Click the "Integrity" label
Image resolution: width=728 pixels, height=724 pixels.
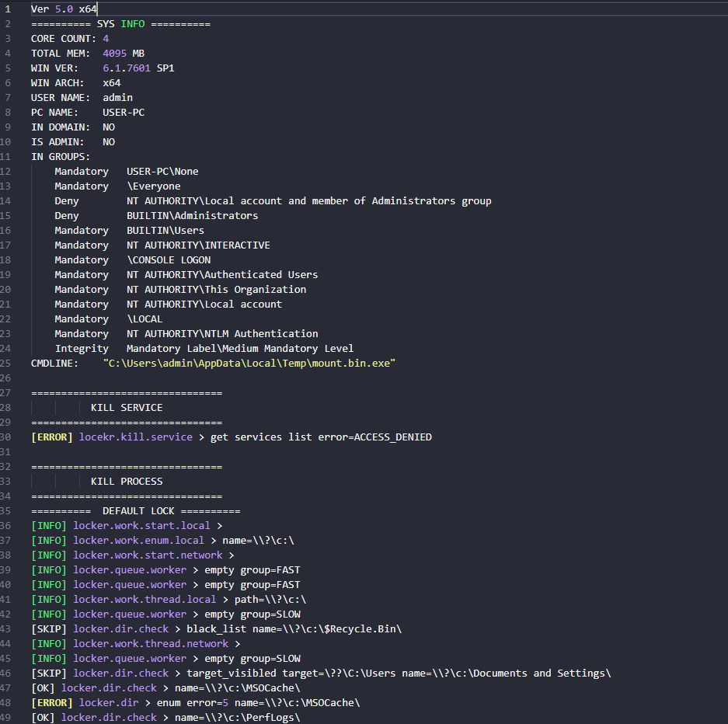(x=82, y=349)
